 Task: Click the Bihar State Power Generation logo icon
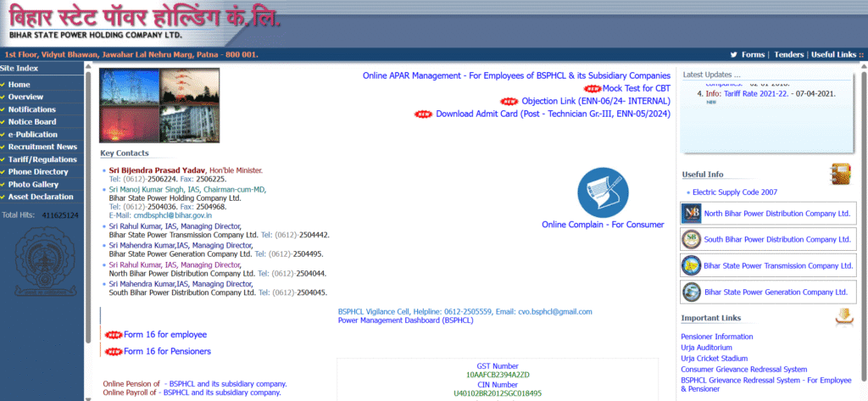click(x=692, y=292)
